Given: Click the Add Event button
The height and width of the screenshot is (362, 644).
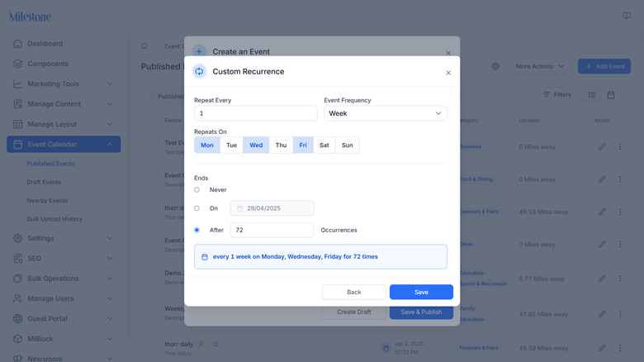Looking at the screenshot, I should click(x=604, y=66).
